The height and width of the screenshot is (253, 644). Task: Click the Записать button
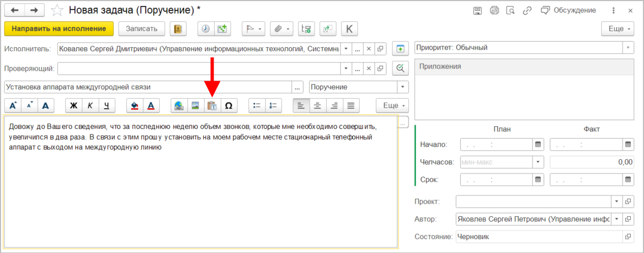pos(142,29)
